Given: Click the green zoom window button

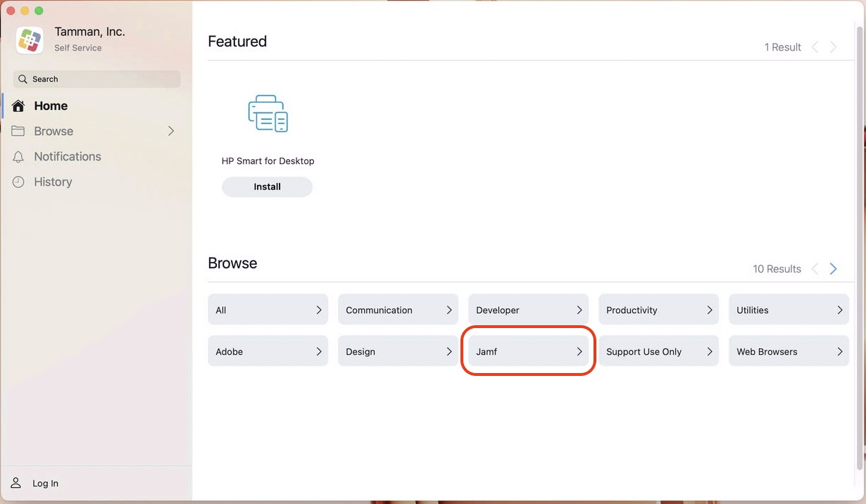Looking at the screenshot, I should 39,11.
